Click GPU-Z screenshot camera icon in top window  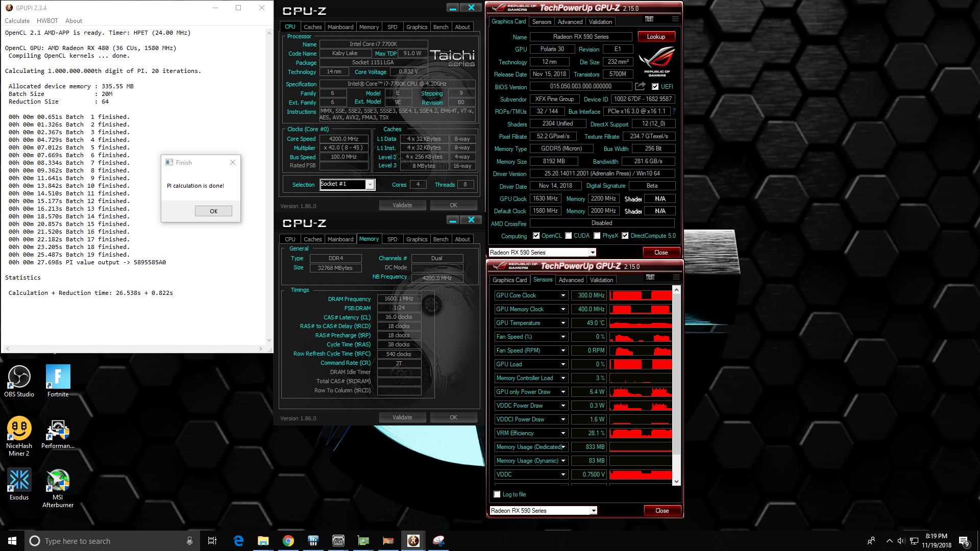[649, 19]
